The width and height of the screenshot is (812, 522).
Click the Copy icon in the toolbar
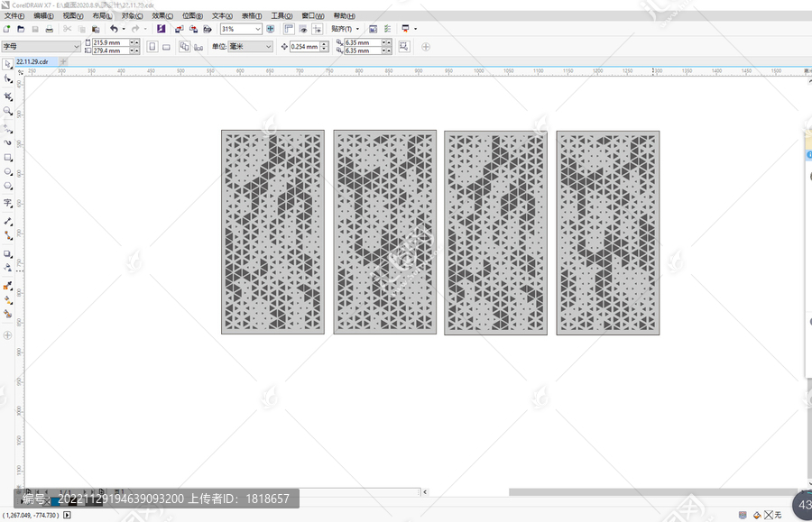[81, 29]
